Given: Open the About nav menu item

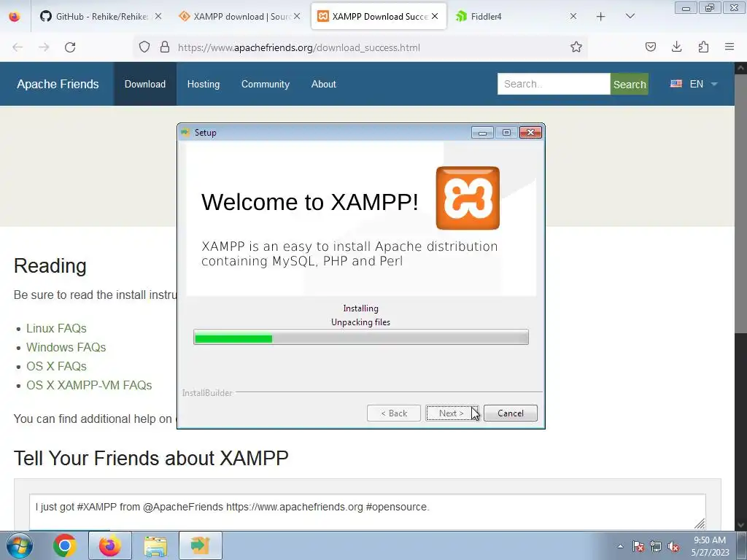Looking at the screenshot, I should click(323, 84).
